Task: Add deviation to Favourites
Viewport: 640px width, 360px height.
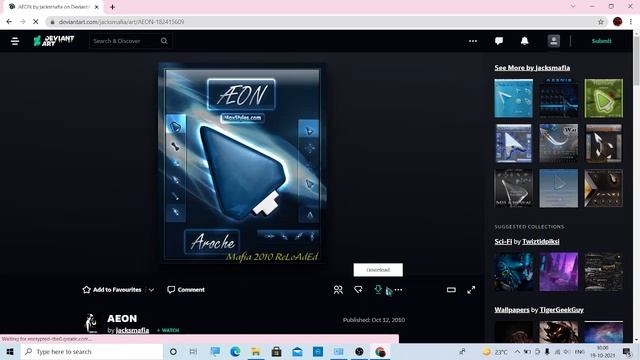Action: point(112,290)
